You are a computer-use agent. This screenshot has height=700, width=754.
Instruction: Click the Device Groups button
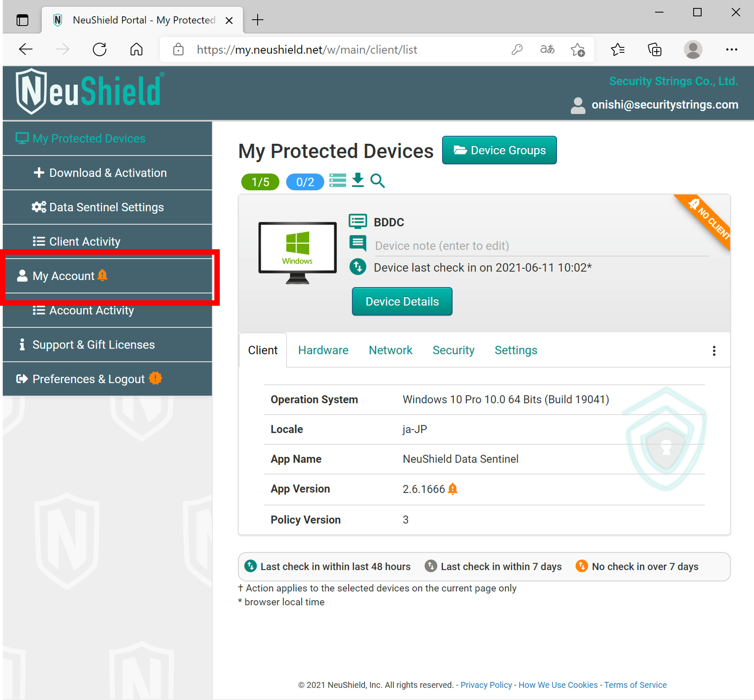coord(500,150)
